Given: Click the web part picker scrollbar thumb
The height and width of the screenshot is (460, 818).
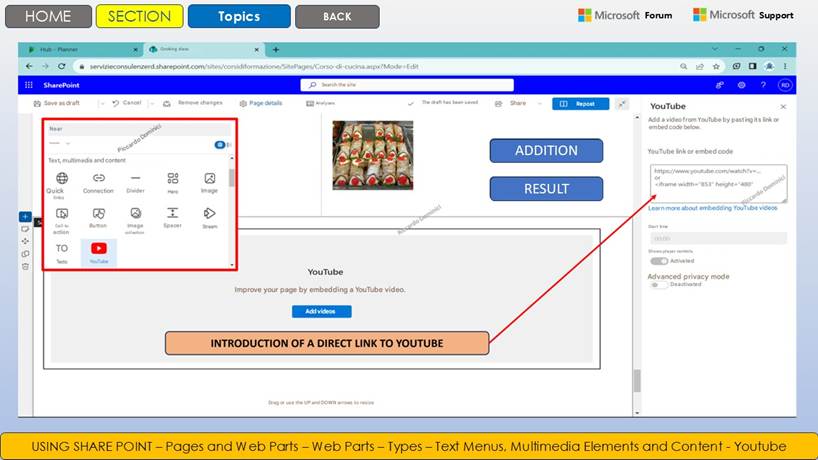Looking at the screenshot, I should point(232,177).
